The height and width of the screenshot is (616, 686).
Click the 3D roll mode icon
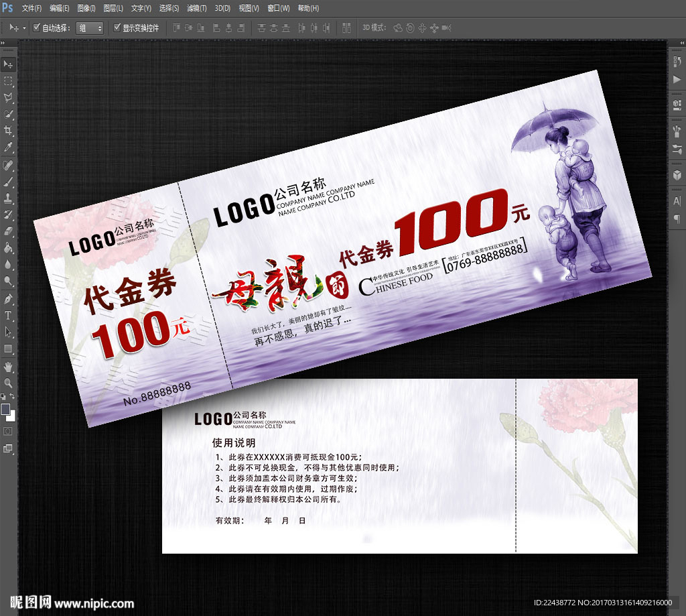[410, 28]
